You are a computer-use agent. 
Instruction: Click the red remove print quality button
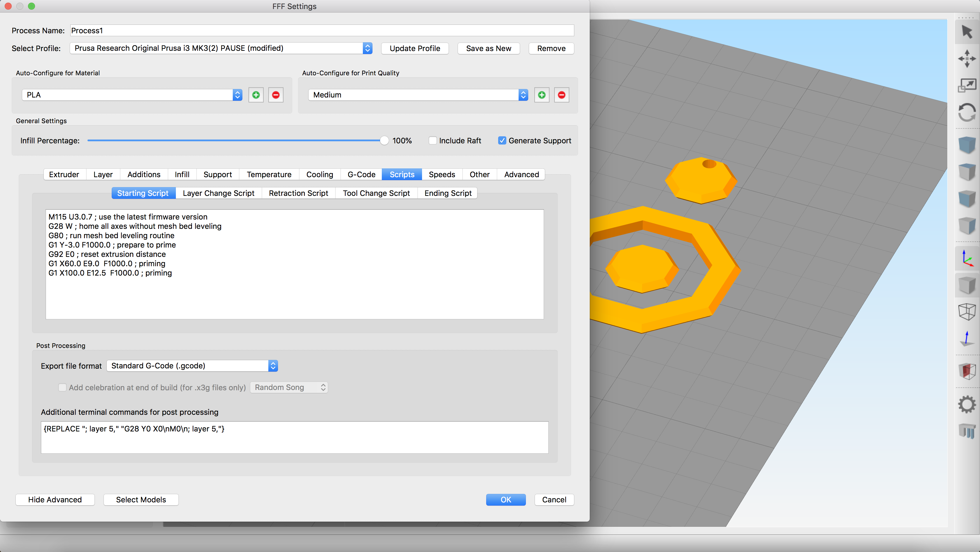tap(561, 95)
